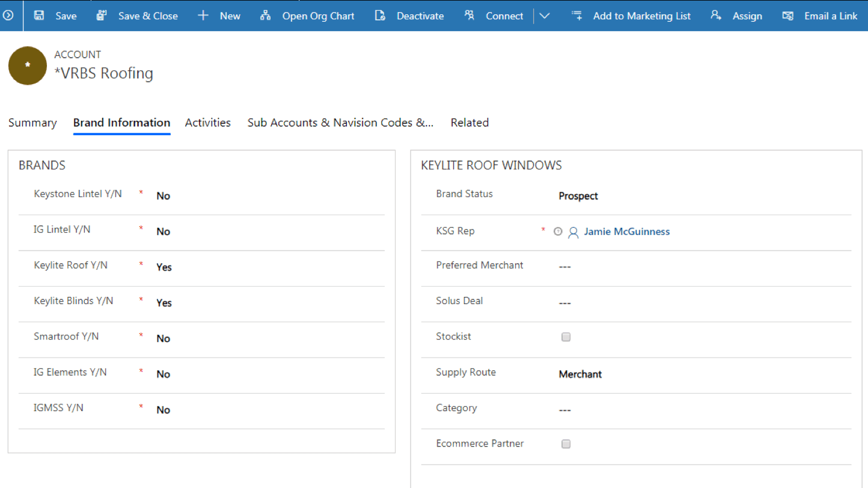Image resolution: width=868 pixels, height=488 pixels.
Task: Save the account record
Action: 55,16
